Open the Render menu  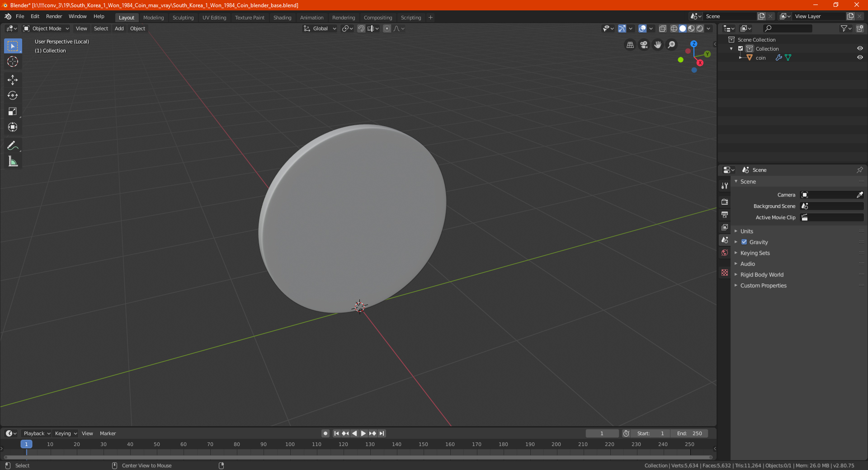coord(54,16)
